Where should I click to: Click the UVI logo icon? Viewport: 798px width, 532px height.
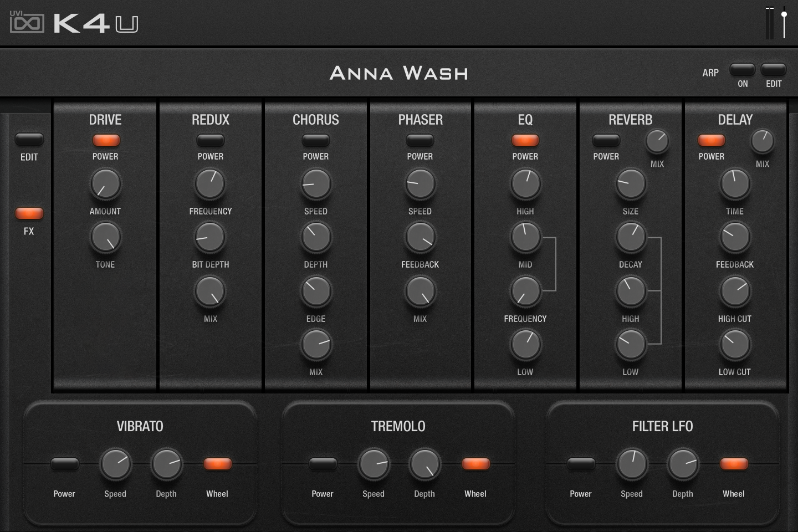27,23
